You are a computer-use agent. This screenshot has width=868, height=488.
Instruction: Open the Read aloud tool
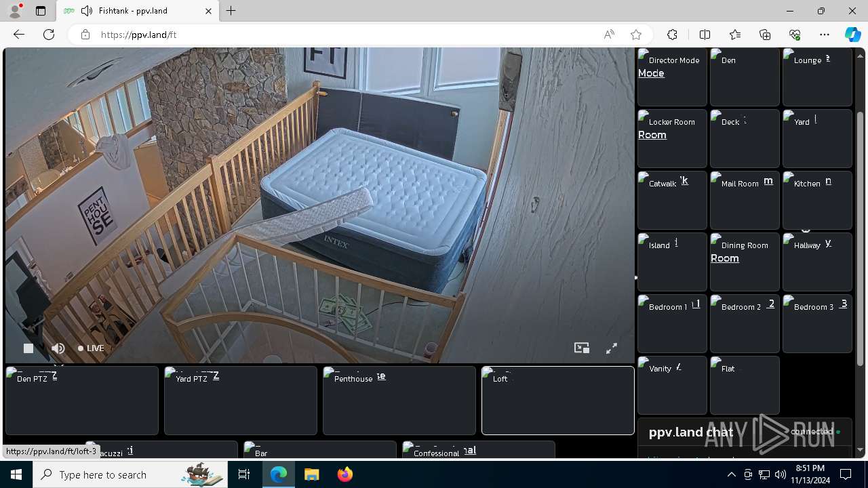click(x=609, y=35)
